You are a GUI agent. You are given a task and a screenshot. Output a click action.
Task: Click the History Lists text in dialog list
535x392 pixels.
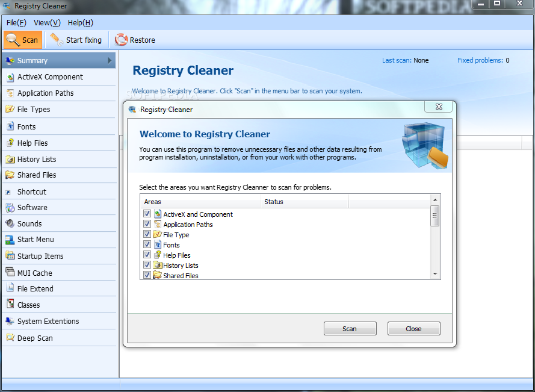(x=181, y=266)
